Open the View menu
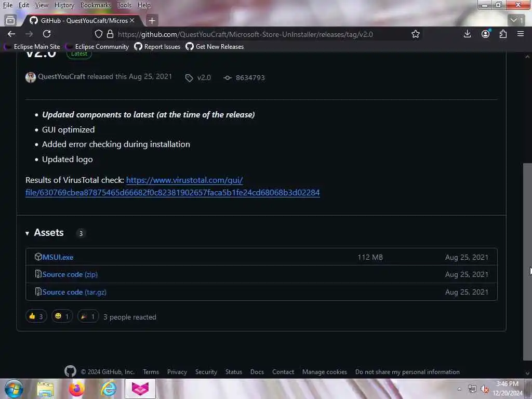This screenshot has width=532, height=399. coord(42,5)
